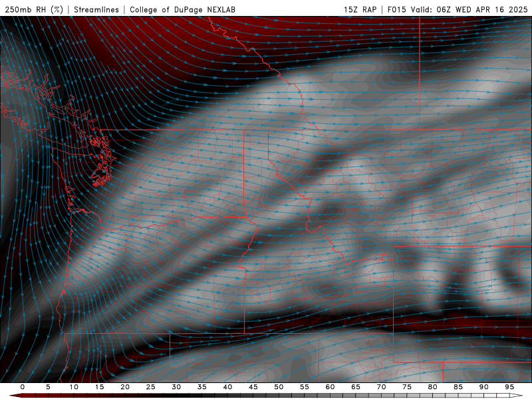This screenshot has height=399, width=532.
Task: Click the '10' value on the color scale
Action: (74, 387)
